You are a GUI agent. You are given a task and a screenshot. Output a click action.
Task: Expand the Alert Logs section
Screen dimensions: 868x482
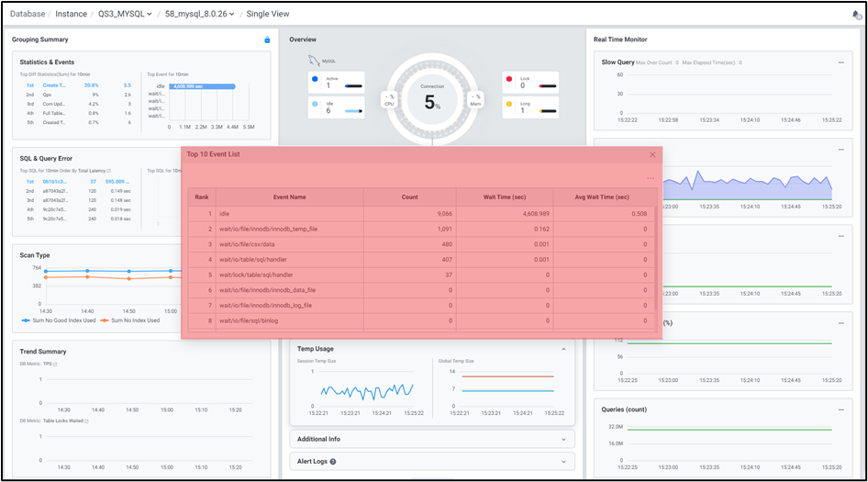click(x=563, y=462)
